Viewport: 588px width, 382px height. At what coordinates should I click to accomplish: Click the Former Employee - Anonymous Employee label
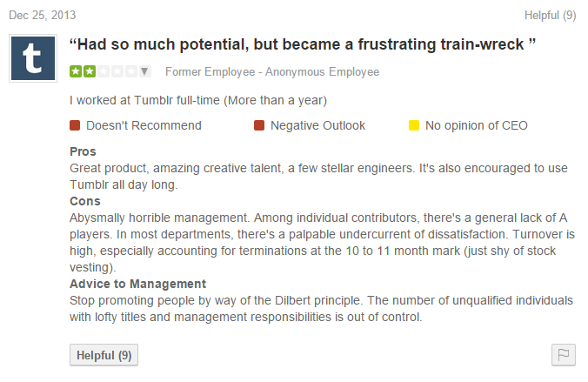click(272, 71)
